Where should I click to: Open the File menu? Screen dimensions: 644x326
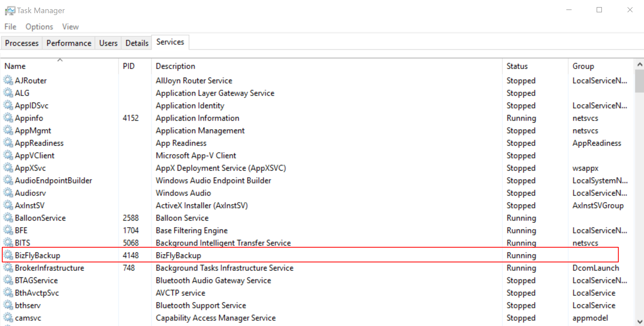pos(10,27)
